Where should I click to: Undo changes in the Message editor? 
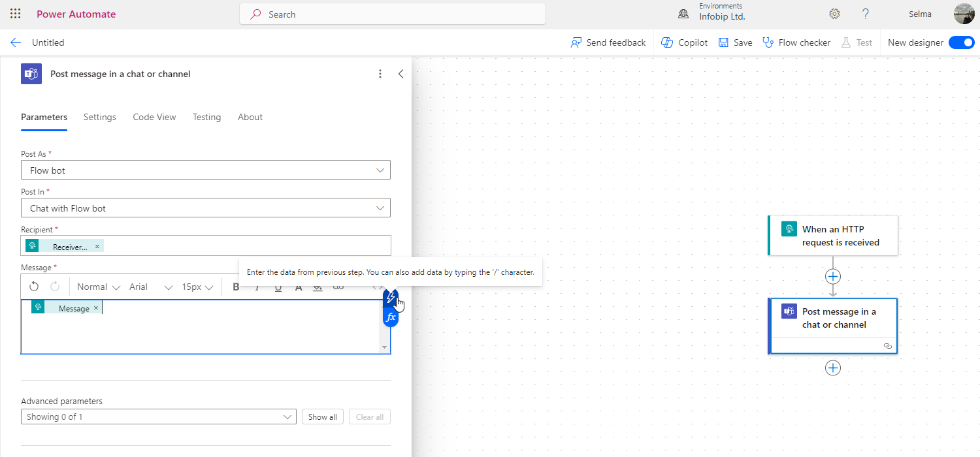pos(33,286)
